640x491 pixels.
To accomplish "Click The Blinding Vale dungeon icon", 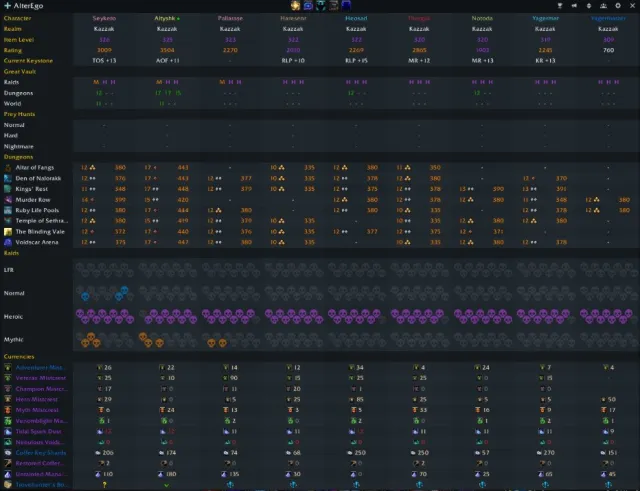I will tap(8, 231).
